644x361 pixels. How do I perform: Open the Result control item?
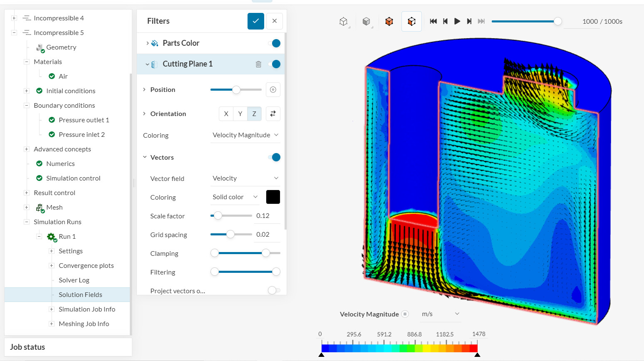(x=54, y=193)
